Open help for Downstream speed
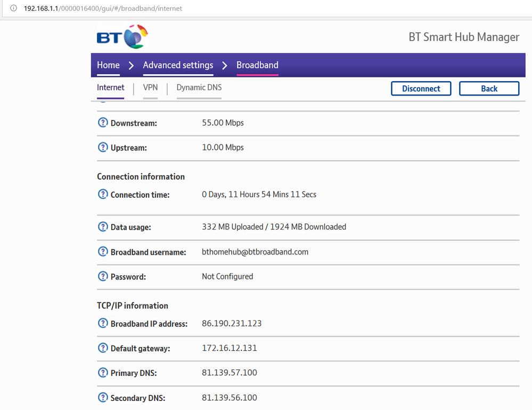 pyautogui.click(x=102, y=122)
